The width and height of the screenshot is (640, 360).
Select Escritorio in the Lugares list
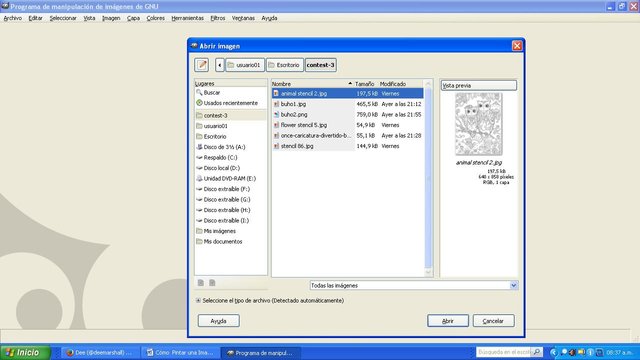point(231,137)
